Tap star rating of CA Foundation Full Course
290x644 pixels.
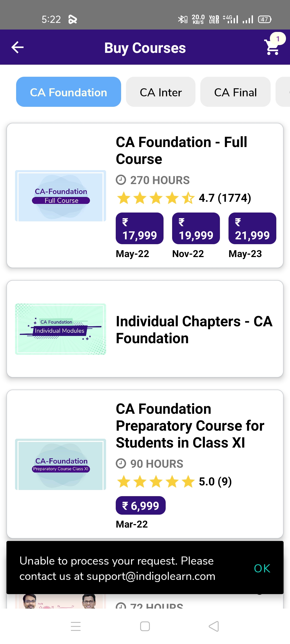(156, 198)
